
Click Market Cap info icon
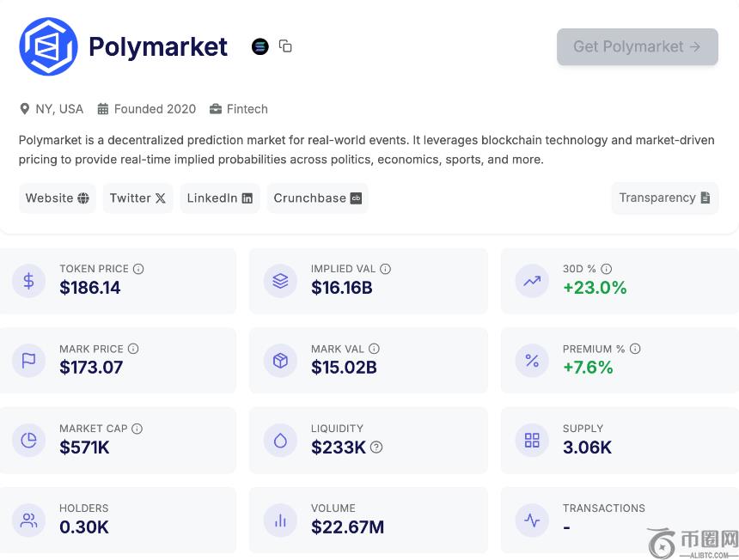137,429
